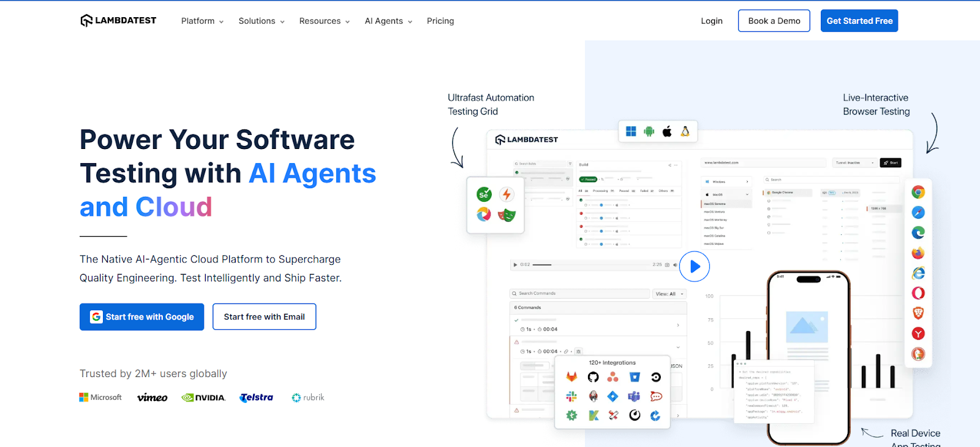Expand the Solutions menu
Screen dimensions: 980x447
coord(262,21)
